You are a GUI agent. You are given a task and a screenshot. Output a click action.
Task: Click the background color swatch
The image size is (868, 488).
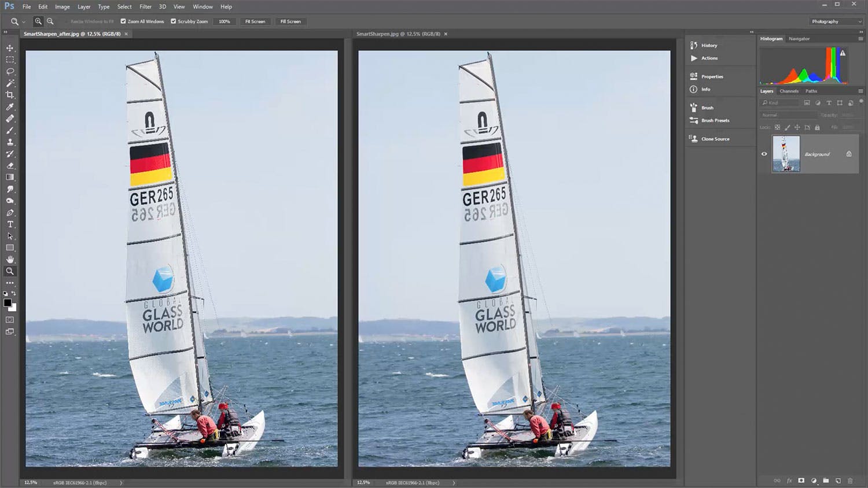(14, 309)
